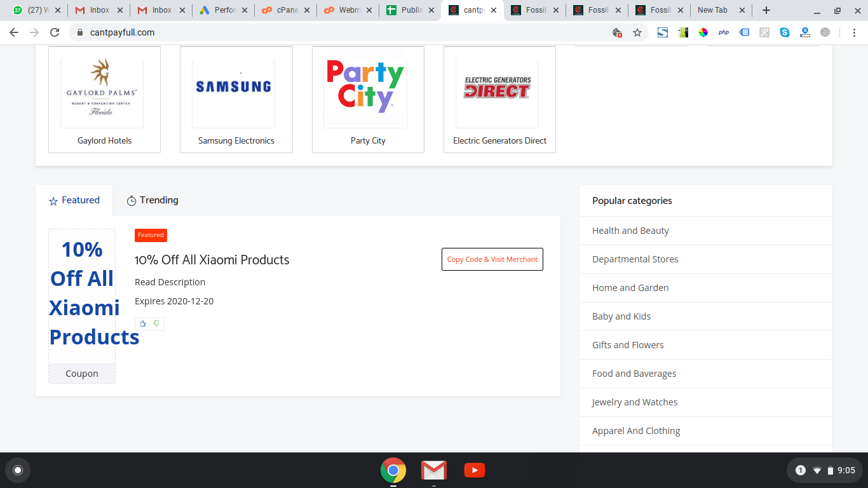Open the Party City store card
This screenshot has height=488, width=868.
tap(368, 99)
